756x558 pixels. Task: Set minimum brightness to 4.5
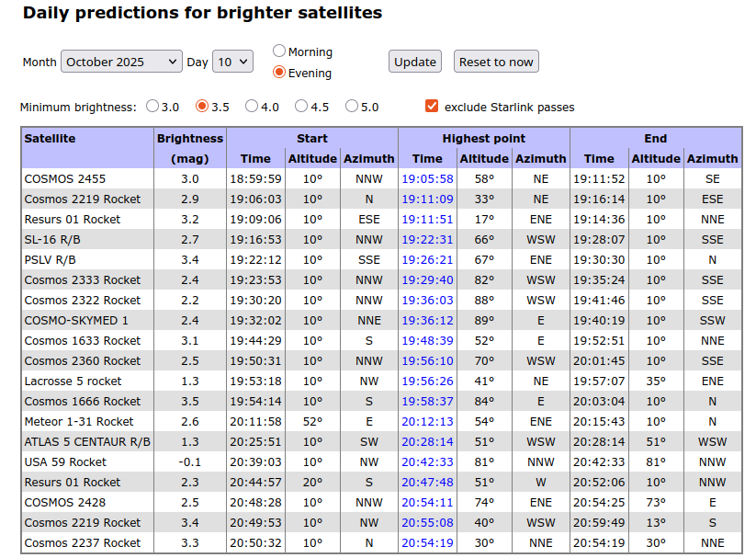(301, 107)
